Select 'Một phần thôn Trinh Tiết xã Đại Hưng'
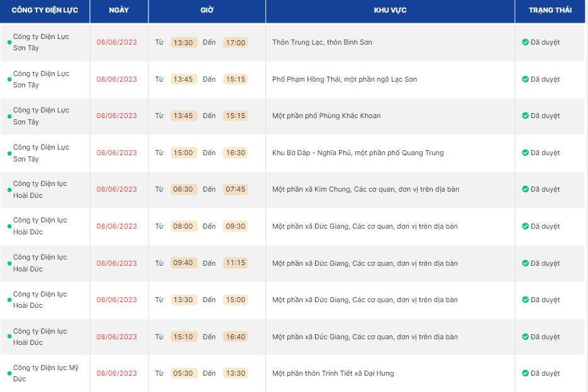The height and width of the screenshot is (392, 588). [333, 373]
